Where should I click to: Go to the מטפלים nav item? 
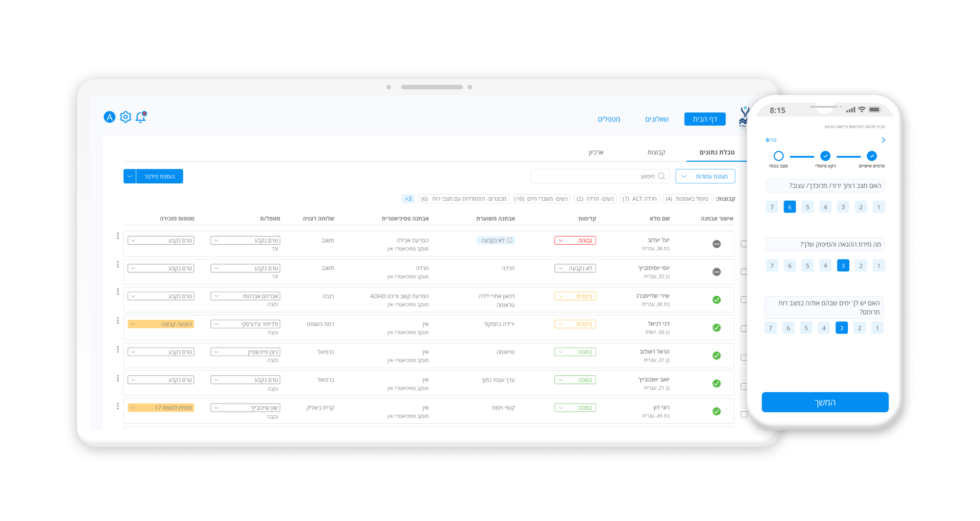pyautogui.click(x=609, y=119)
